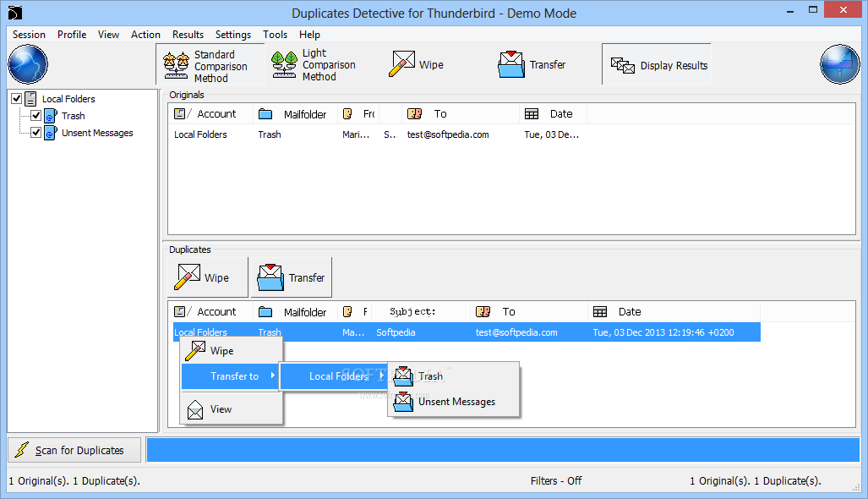Open the Action menu
This screenshot has height=499, width=868.
[x=145, y=35]
